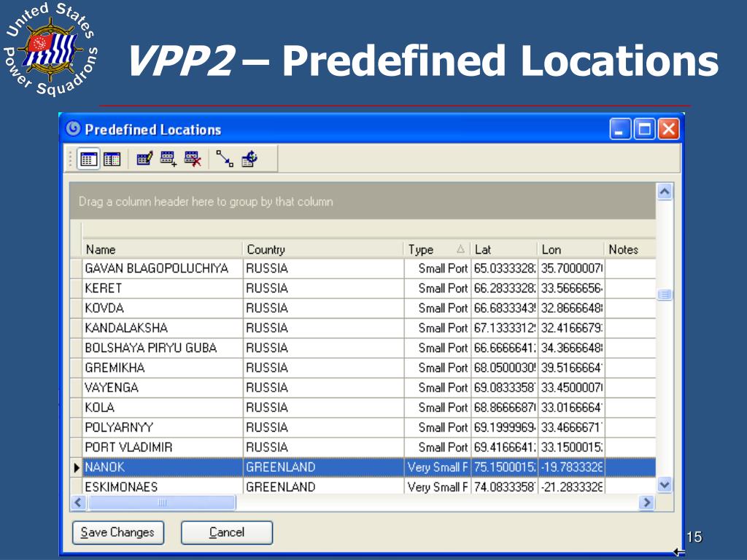Image resolution: width=747 pixels, height=560 pixels.
Task: Select the GAVAN BLAGOPOLUCHIYA name cell
Action: pyautogui.click(x=163, y=268)
